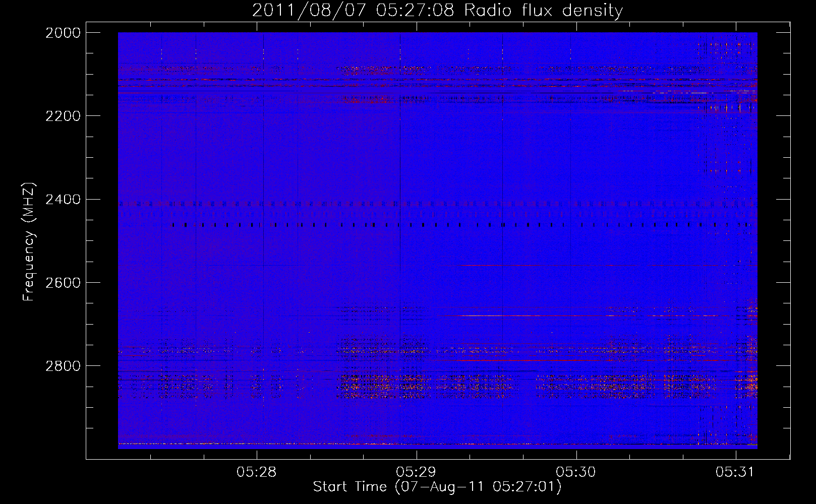
Task: Click the 2800 frequency tick label
Action: (x=63, y=366)
